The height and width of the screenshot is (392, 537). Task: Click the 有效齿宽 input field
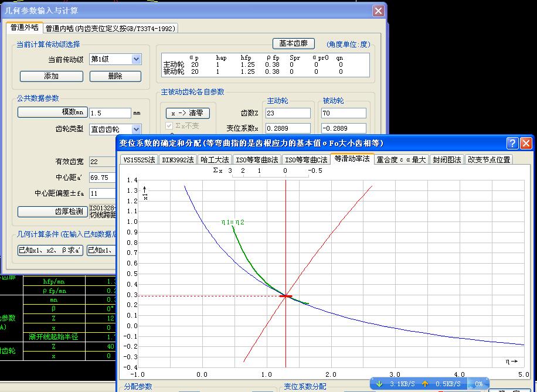pos(103,162)
